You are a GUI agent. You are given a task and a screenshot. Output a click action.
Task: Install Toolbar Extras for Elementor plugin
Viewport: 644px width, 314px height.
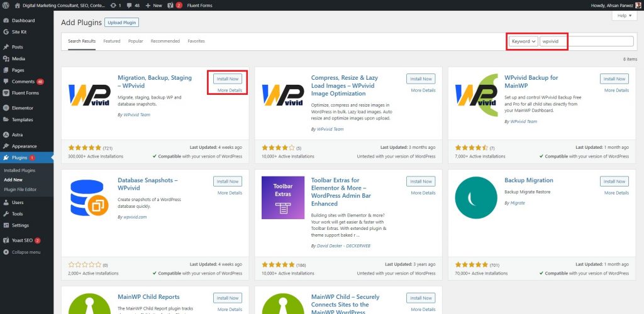pyautogui.click(x=421, y=181)
